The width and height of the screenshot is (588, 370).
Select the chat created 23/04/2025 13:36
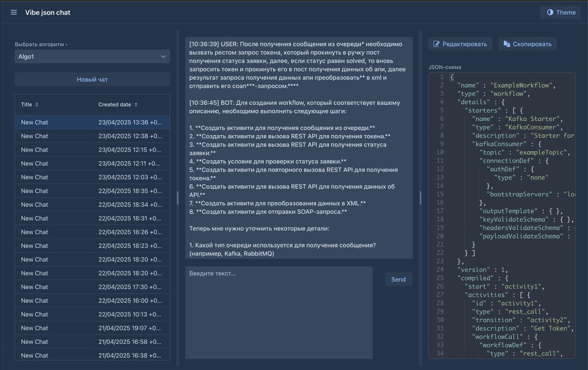pyautogui.click(x=92, y=122)
